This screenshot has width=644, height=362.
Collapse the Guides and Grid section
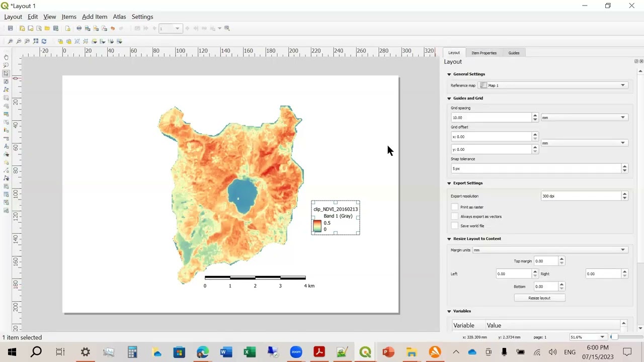pyautogui.click(x=449, y=99)
